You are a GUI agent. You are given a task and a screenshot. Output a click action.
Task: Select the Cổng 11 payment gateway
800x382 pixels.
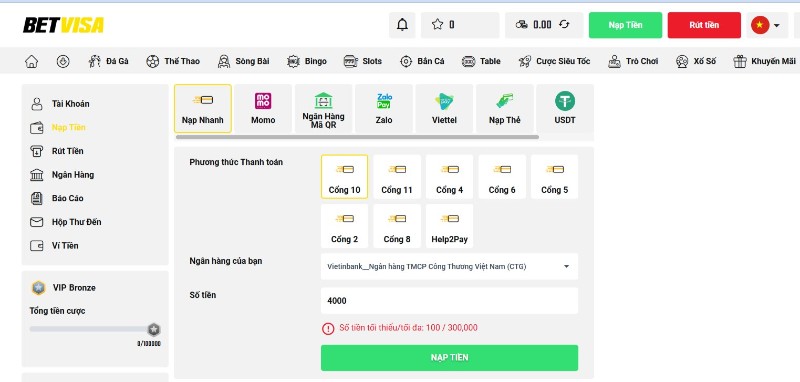tap(397, 176)
